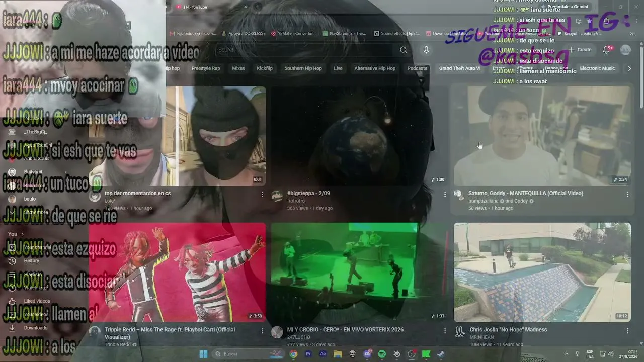Open the 247LUCHO channel link

[299, 337]
